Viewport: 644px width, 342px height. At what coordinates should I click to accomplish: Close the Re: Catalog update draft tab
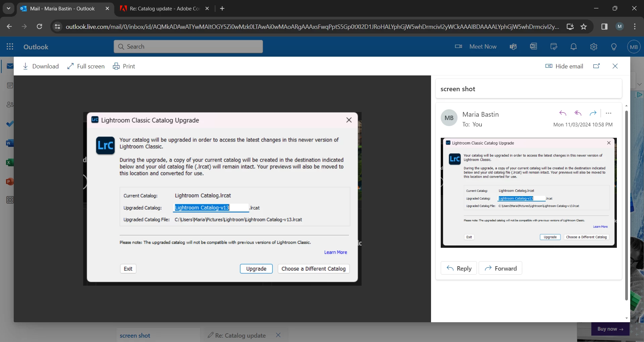point(278,335)
